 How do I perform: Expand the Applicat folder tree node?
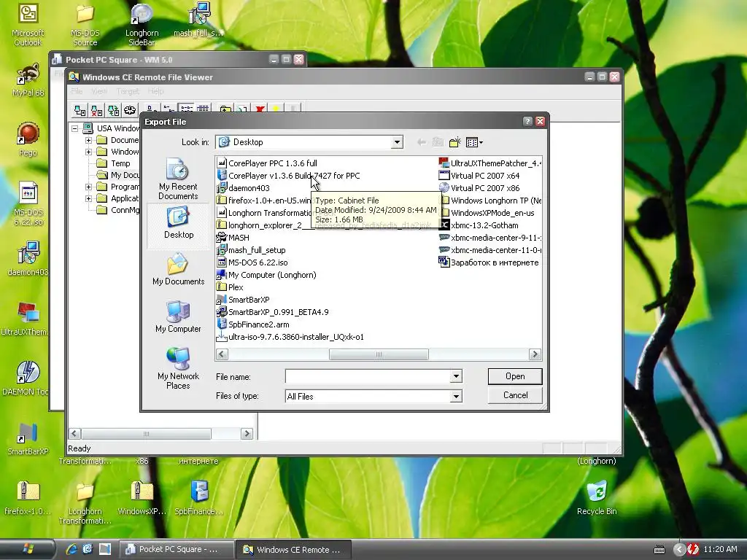pyautogui.click(x=88, y=198)
